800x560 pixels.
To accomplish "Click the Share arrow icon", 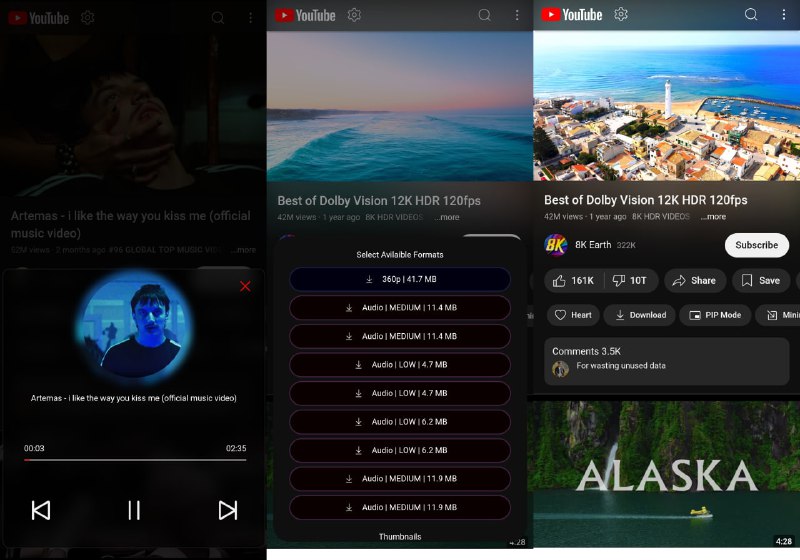I will 693,281.
